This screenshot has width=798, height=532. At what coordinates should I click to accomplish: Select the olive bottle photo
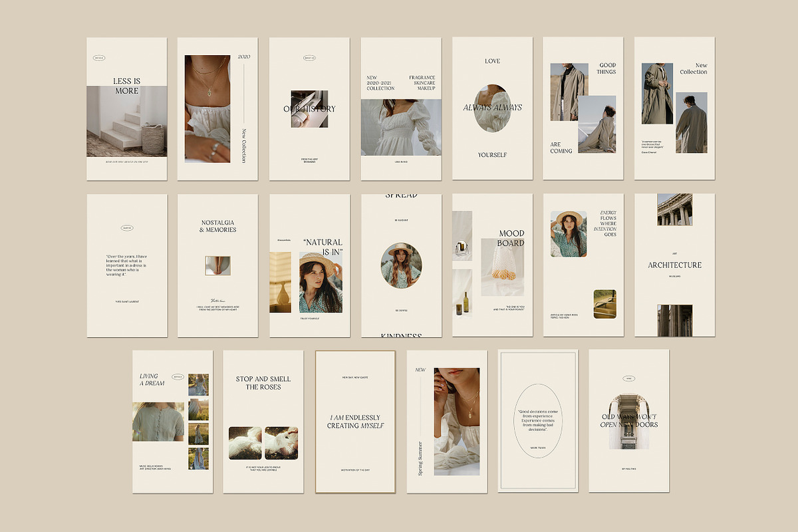pos(462,293)
